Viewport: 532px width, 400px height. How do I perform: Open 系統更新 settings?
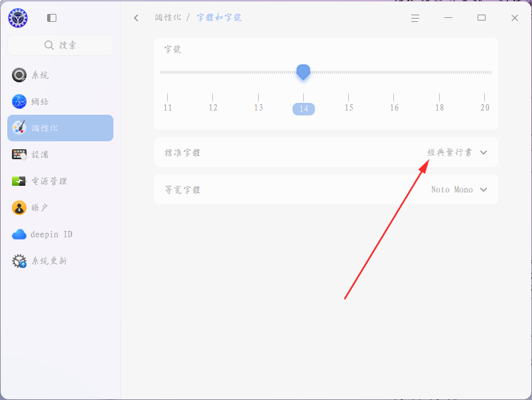click(60, 261)
